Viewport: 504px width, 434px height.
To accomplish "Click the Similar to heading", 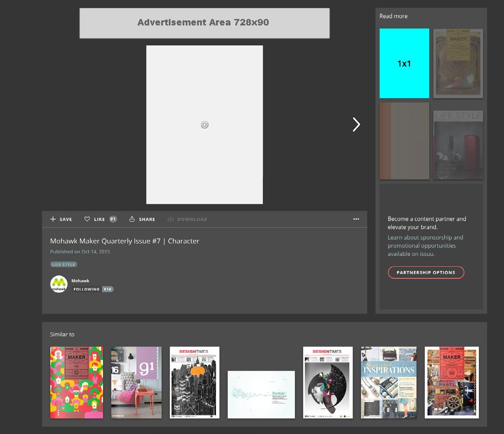I will pyautogui.click(x=62, y=335).
